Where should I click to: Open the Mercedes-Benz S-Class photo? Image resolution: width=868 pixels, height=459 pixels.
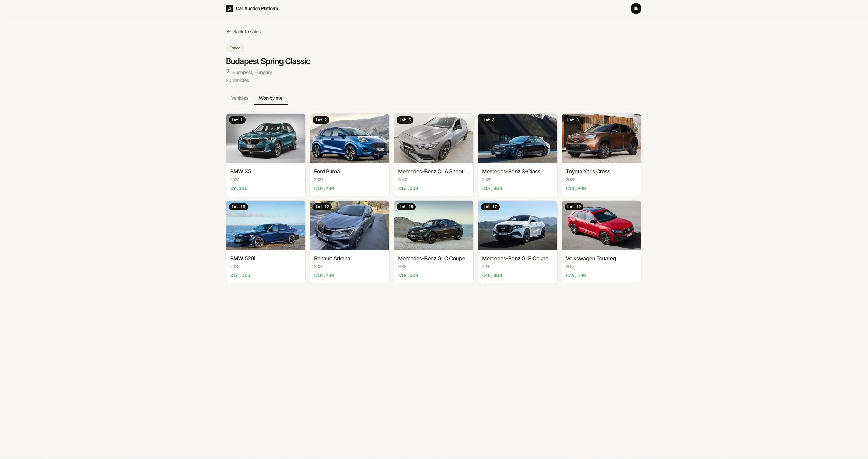[518, 139]
